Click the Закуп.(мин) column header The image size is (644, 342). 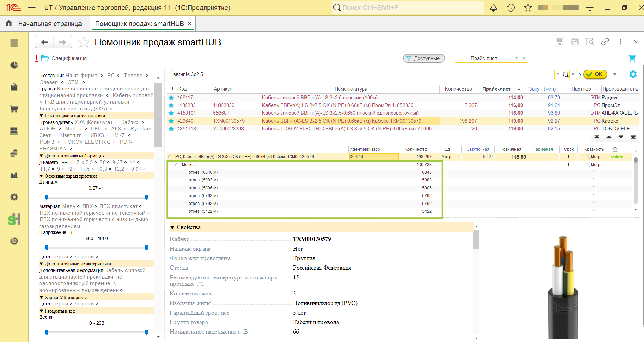point(542,89)
